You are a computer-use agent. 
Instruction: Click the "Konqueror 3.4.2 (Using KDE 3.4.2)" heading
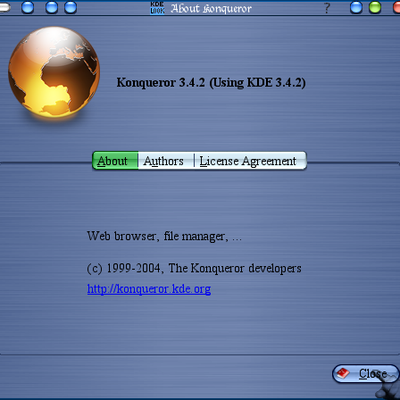pyautogui.click(x=211, y=83)
